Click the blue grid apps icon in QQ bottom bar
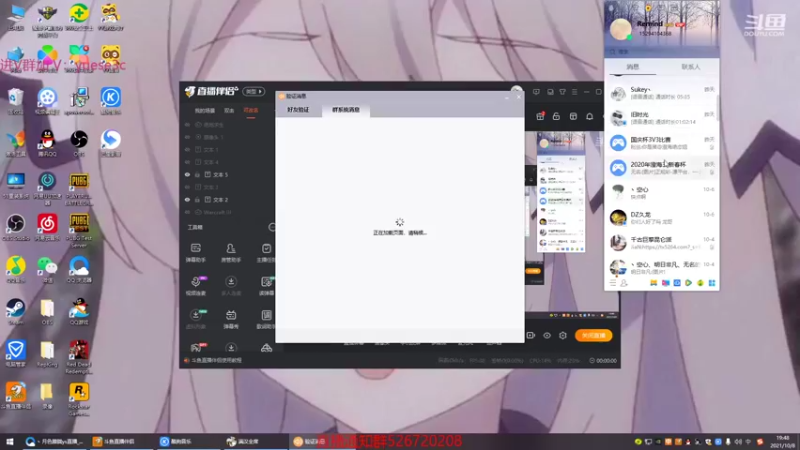Image resolution: width=800 pixels, height=450 pixels. [712, 283]
